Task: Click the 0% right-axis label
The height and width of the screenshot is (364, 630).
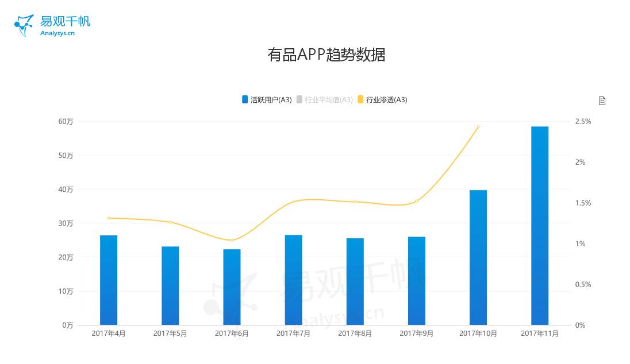Action: pyautogui.click(x=580, y=325)
